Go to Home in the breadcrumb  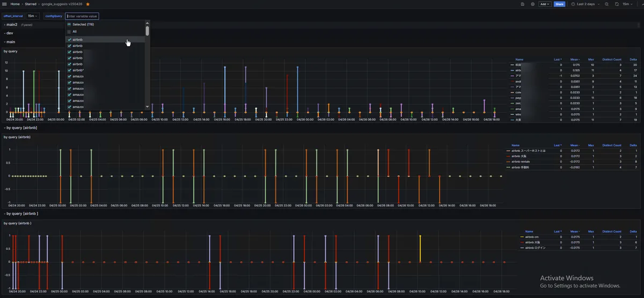click(15, 4)
